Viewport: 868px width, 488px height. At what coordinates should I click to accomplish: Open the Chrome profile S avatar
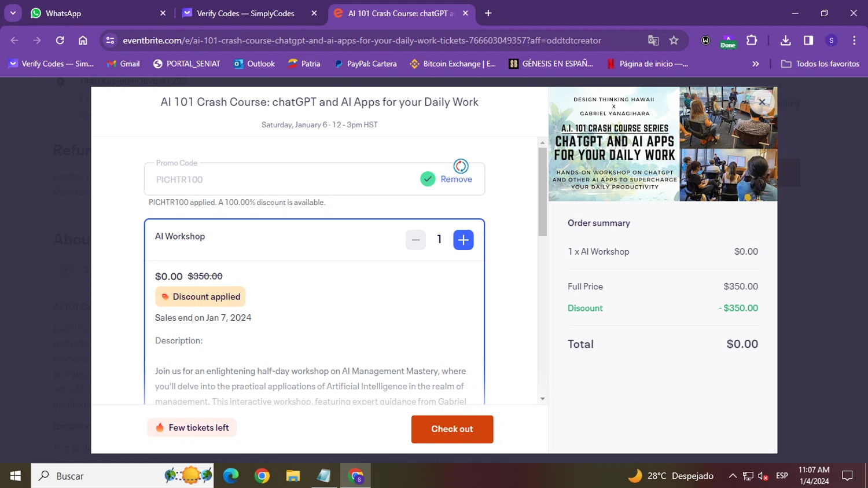[832, 41]
